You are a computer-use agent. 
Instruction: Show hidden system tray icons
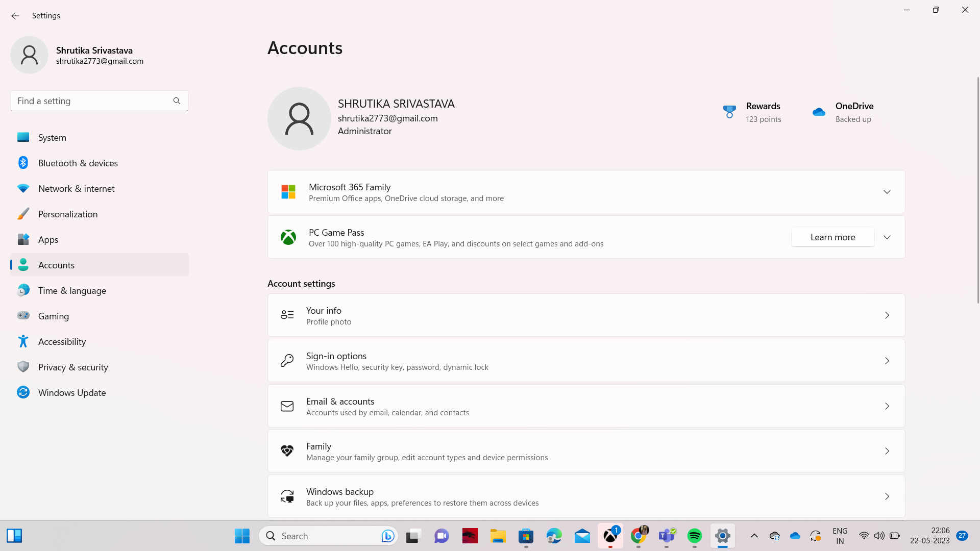tap(754, 536)
